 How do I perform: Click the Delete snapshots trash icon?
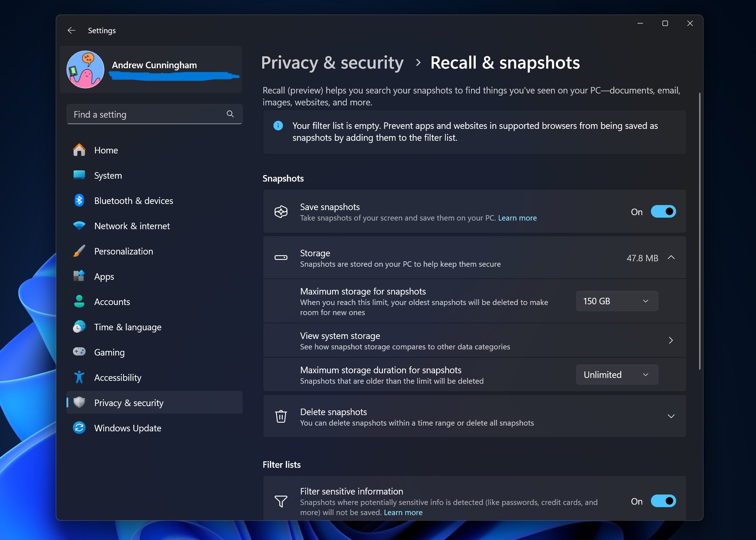pos(281,417)
